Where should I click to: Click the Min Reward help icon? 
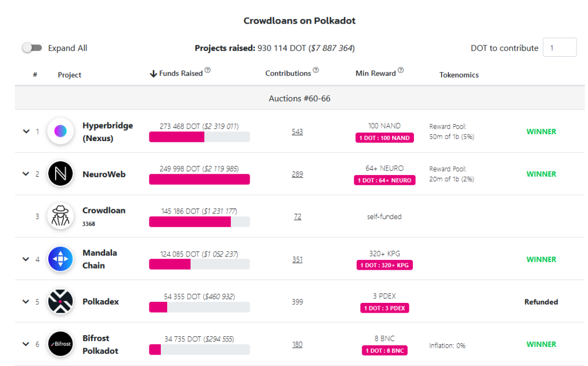[401, 71]
